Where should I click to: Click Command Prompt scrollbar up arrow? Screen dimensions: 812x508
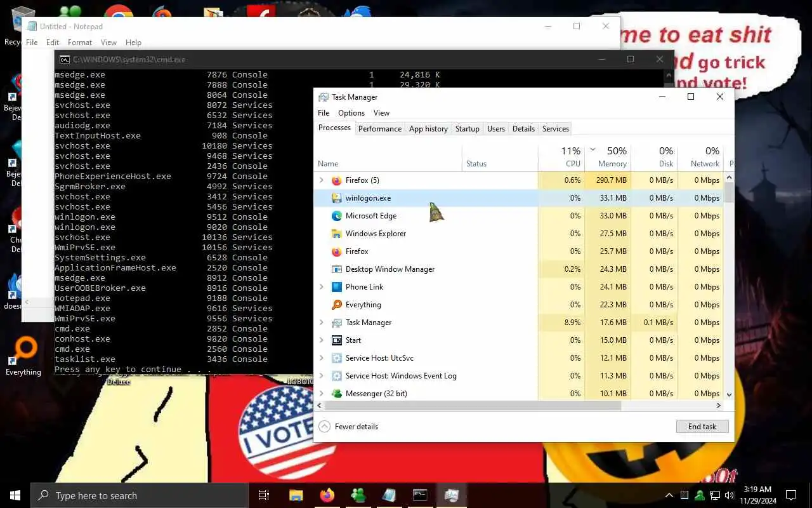[668, 75]
